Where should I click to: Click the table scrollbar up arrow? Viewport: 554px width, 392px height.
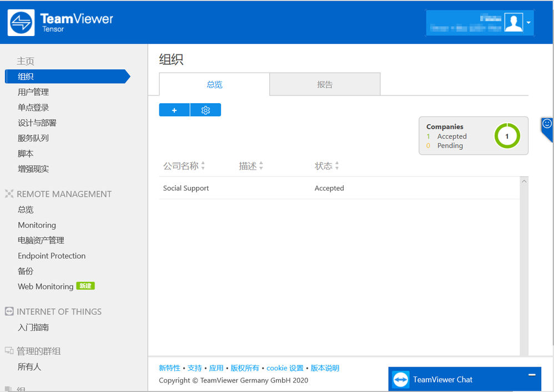(524, 181)
